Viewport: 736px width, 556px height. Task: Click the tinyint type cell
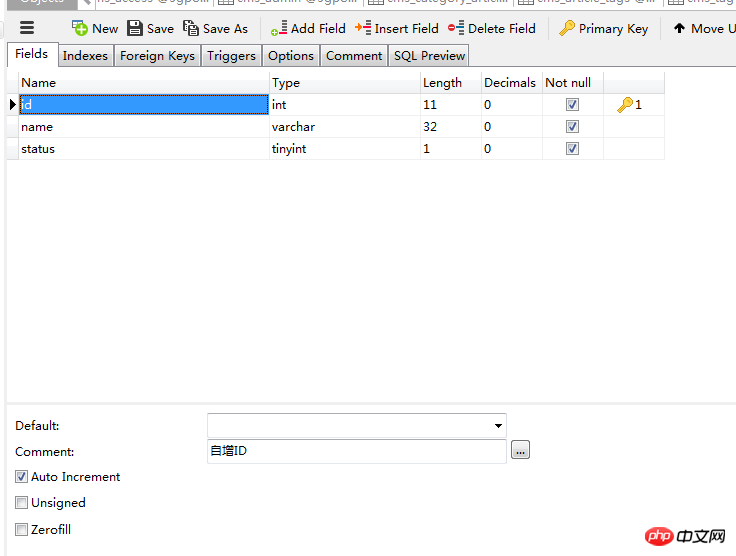(x=345, y=148)
